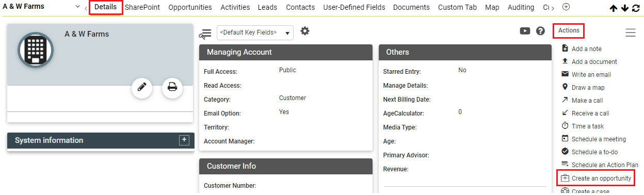Click the A & W Farms building avatar

[x=36, y=50]
